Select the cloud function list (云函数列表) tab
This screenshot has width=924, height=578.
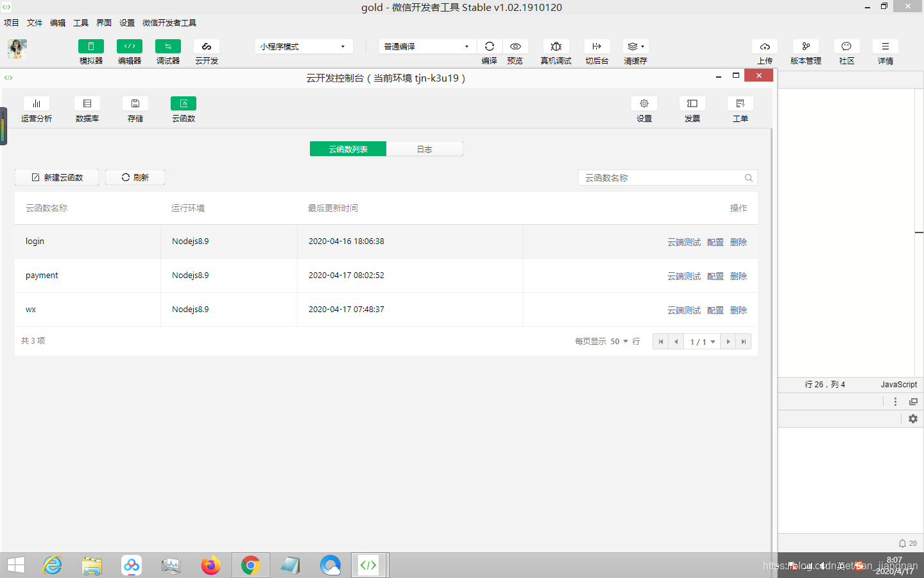point(348,149)
